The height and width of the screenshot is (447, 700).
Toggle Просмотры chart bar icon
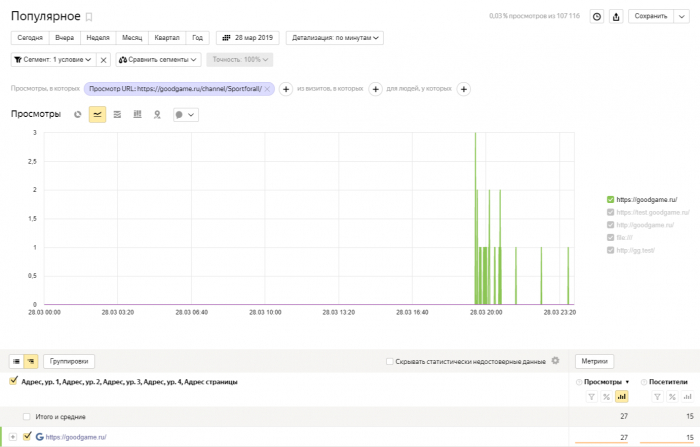(x=621, y=397)
